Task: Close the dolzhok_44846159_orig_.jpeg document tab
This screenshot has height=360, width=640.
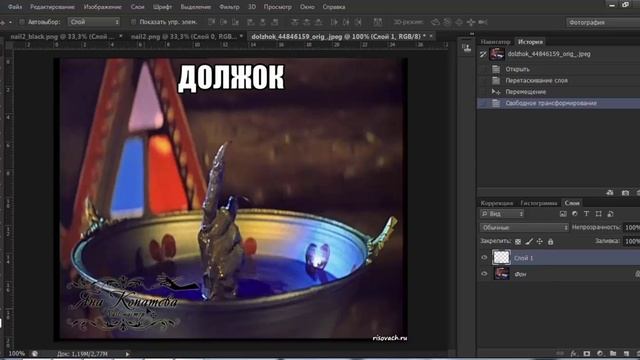Action: 431,36
